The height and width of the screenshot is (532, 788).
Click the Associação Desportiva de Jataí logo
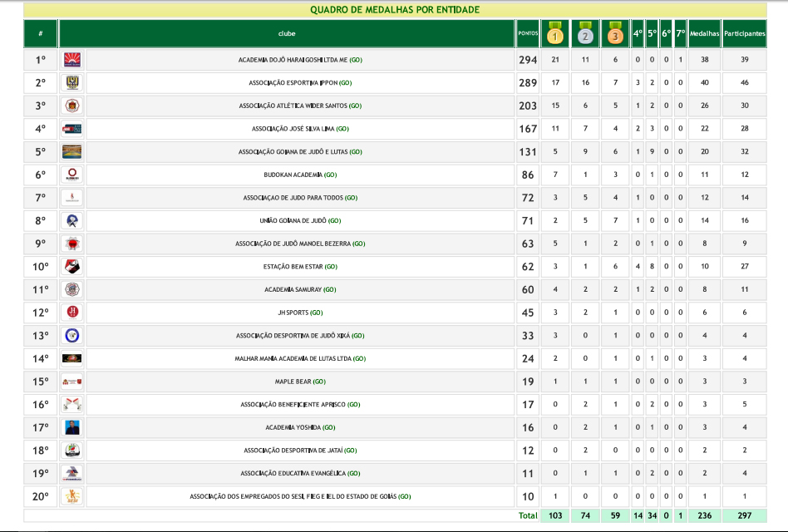[71, 451]
